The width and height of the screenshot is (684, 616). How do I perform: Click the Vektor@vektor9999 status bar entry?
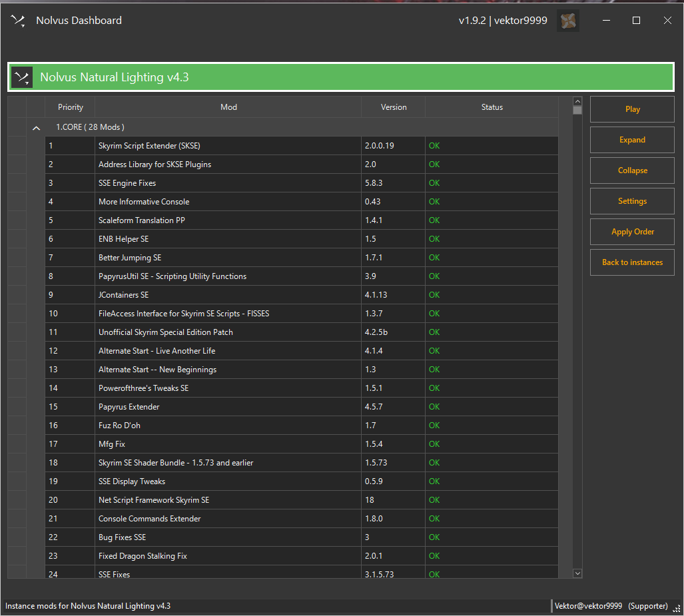coord(589,606)
